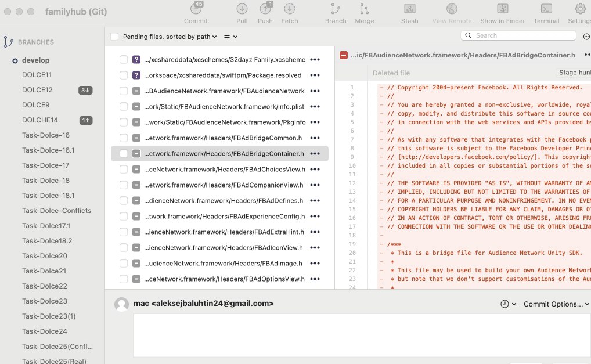Click the user avatar icon

coord(121,304)
